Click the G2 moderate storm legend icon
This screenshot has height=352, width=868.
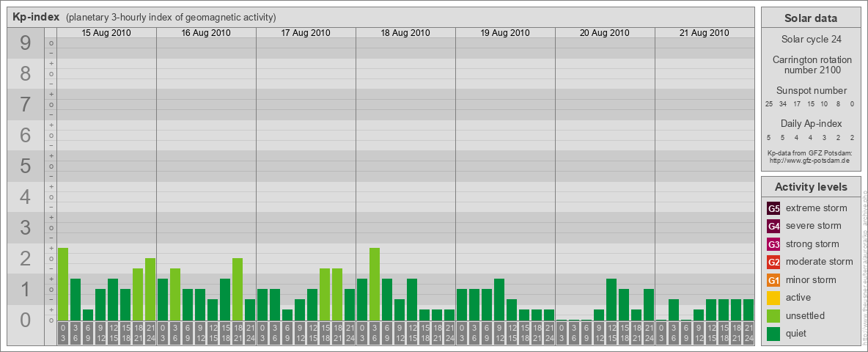click(x=773, y=262)
